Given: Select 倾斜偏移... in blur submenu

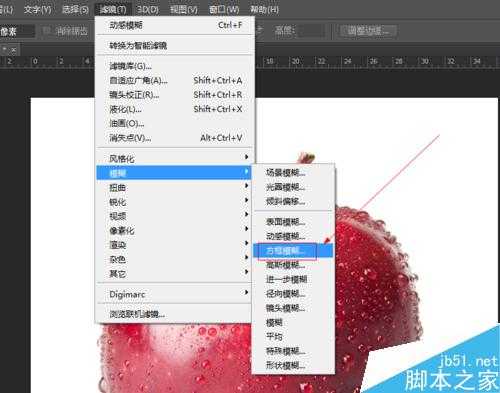Looking at the screenshot, I should 293,201.
